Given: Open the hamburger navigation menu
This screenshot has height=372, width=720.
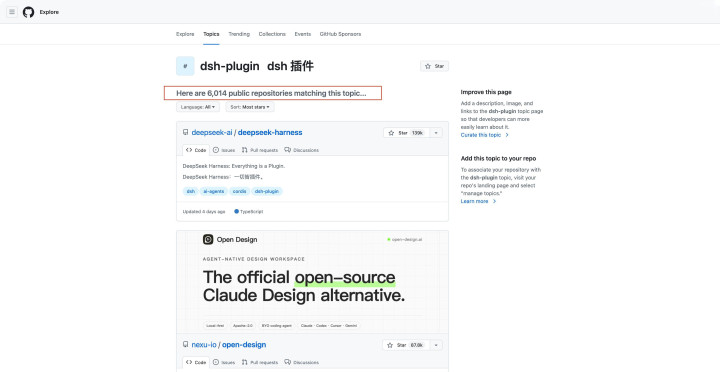Looking at the screenshot, I should [x=12, y=12].
